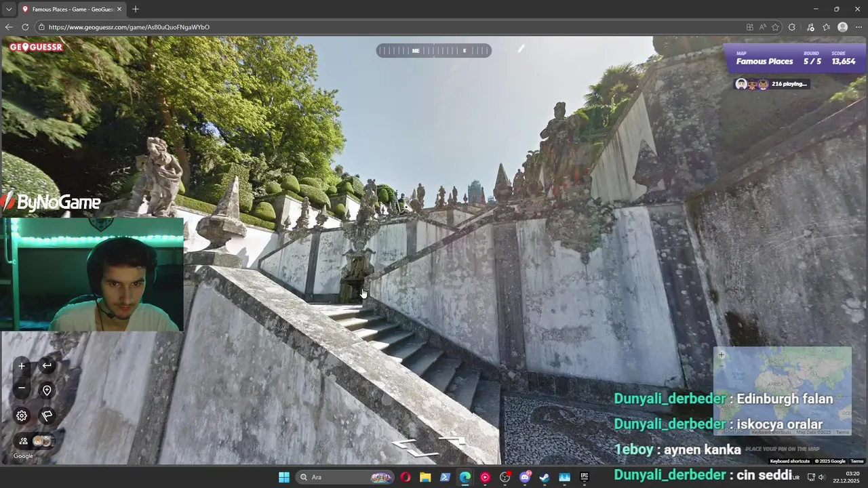Open Epic Games Launcher from the taskbar
This screenshot has width=868, height=488.
585,477
